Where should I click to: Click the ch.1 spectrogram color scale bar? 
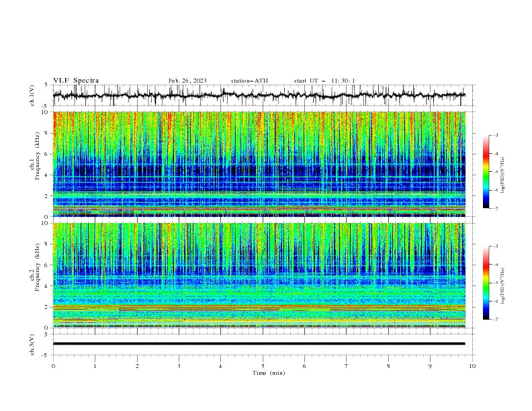pos(486,172)
